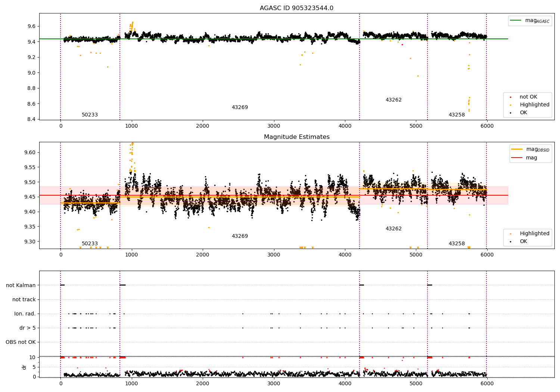
Task: Click x-axis tick '2000' under Magnitude Estimates plot
Action: click(x=203, y=255)
